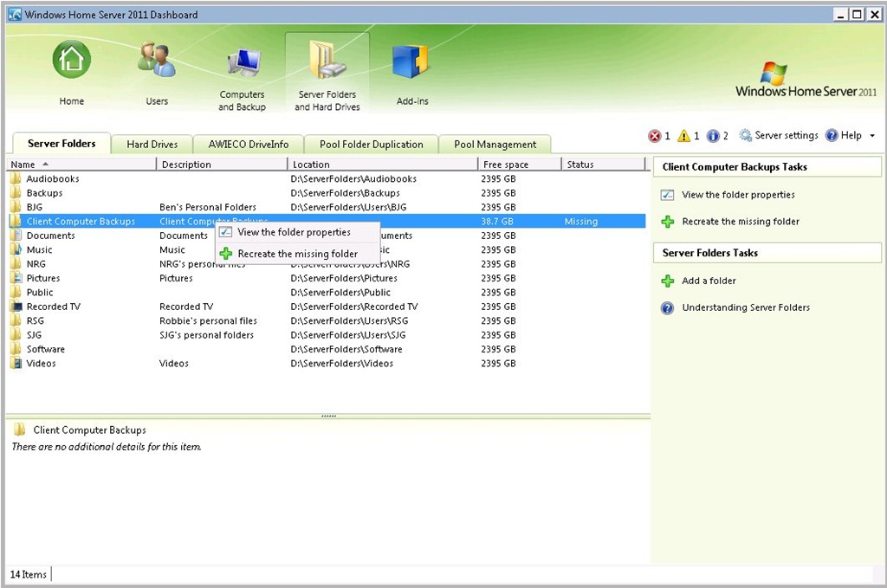887x588 pixels.
Task: Select the RSG folder row
Action: coord(326,320)
